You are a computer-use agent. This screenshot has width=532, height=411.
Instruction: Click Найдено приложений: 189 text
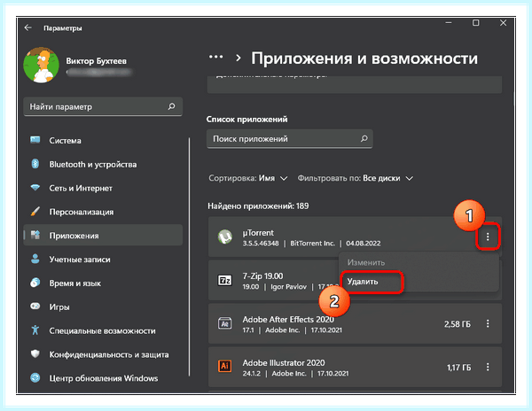coord(258,205)
